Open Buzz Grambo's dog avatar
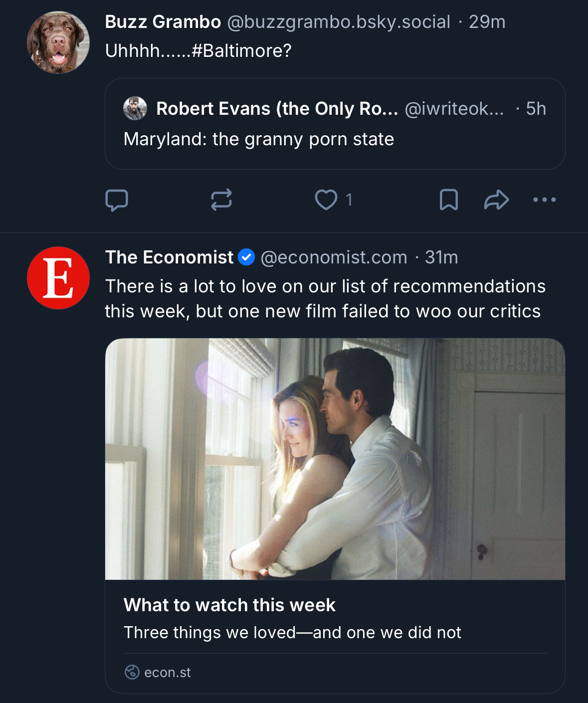Image resolution: width=588 pixels, height=703 pixels. 58,42
